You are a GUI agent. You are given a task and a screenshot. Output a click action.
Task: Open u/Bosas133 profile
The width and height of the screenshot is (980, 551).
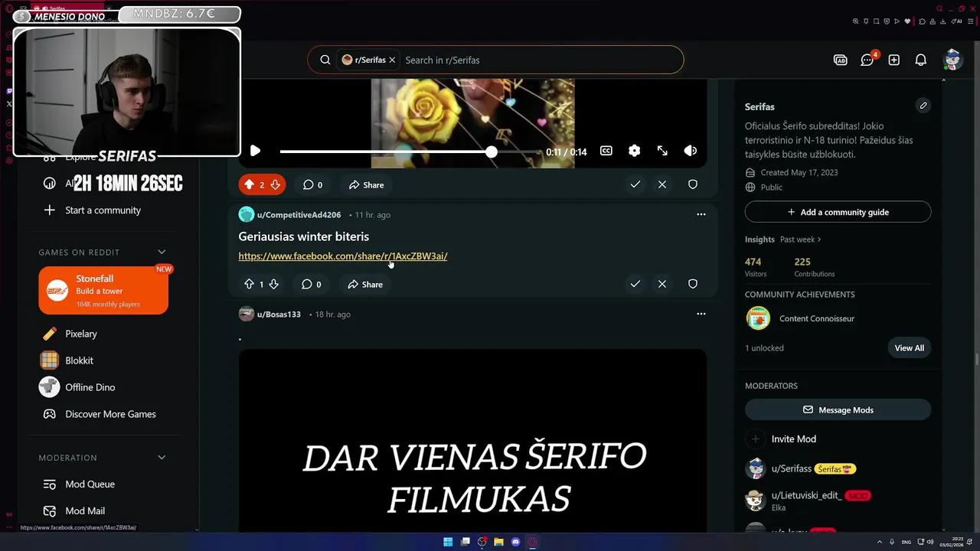pos(279,315)
